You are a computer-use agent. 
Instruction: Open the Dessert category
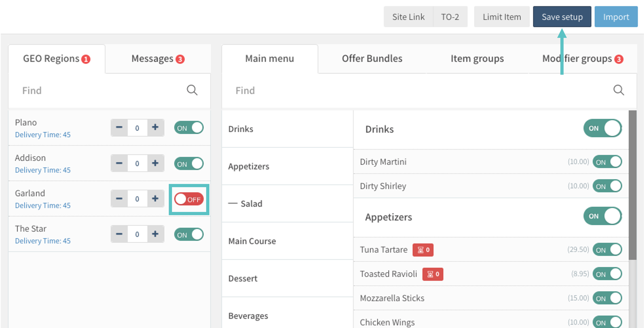coord(243,278)
